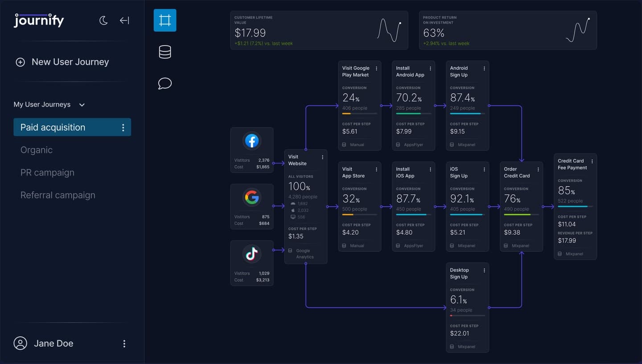Select Paid acquisition journey
The width and height of the screenshot is (642, 364).
tap(72, 127)
